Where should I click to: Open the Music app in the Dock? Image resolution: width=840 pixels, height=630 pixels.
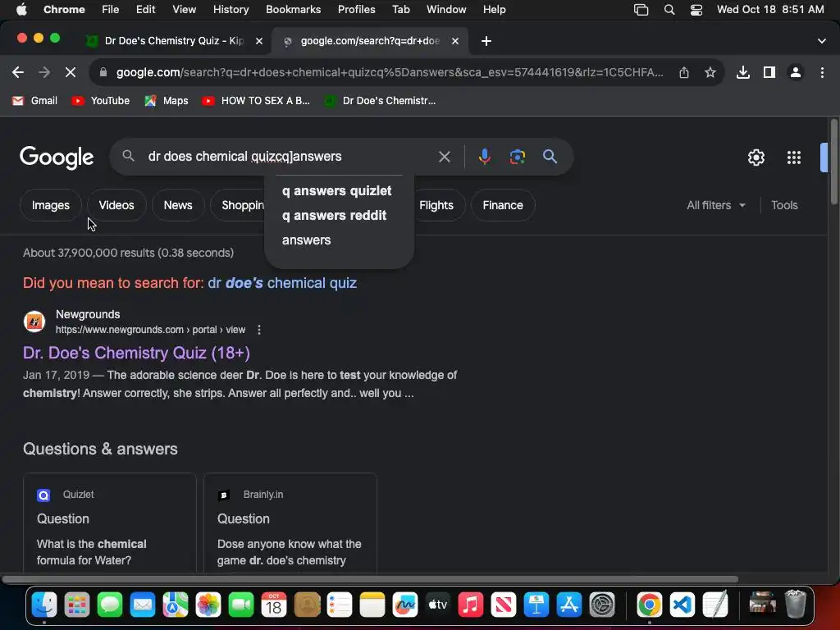coord(470,605)
